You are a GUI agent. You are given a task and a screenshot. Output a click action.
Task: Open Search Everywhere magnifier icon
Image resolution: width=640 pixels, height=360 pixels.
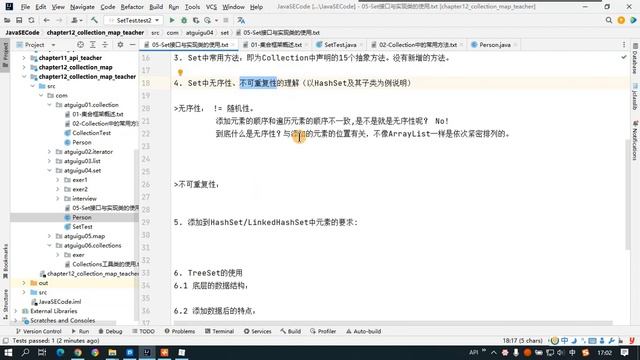tap(609, 20)
